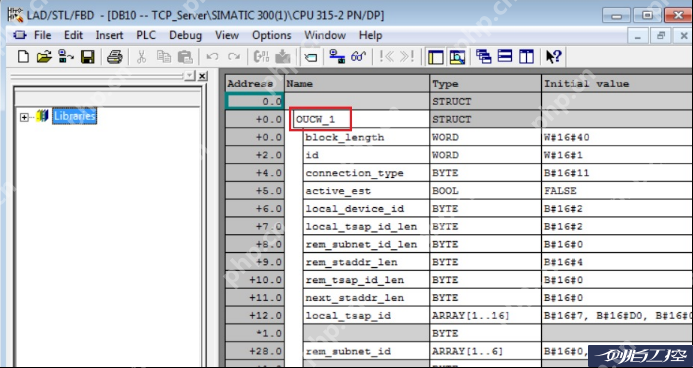Save the block with floppy disk icon
The width and height of the screenshot is (693, 368).
coord(88,57)
